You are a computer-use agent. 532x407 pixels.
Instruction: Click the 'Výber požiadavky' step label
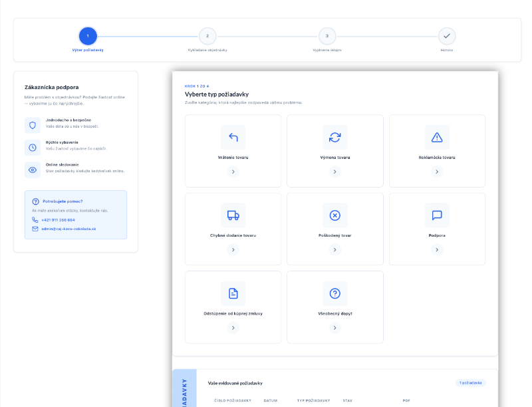pos(88,50)
